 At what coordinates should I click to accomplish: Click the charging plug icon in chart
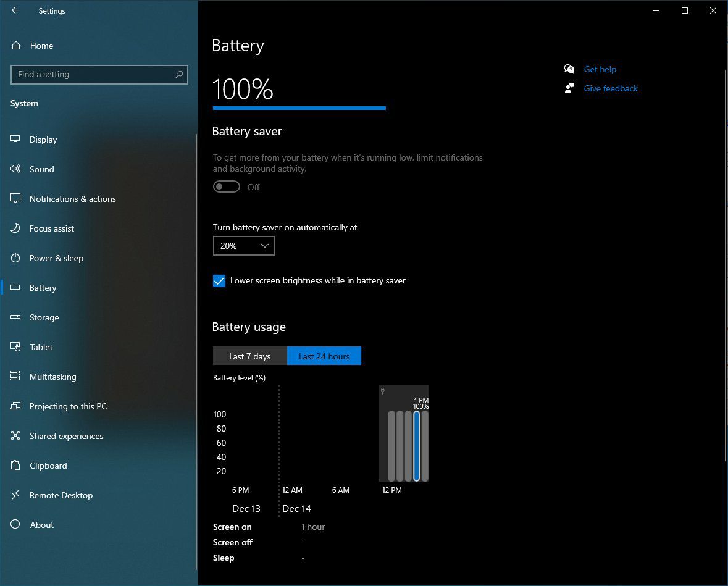(x=383, y=391)
